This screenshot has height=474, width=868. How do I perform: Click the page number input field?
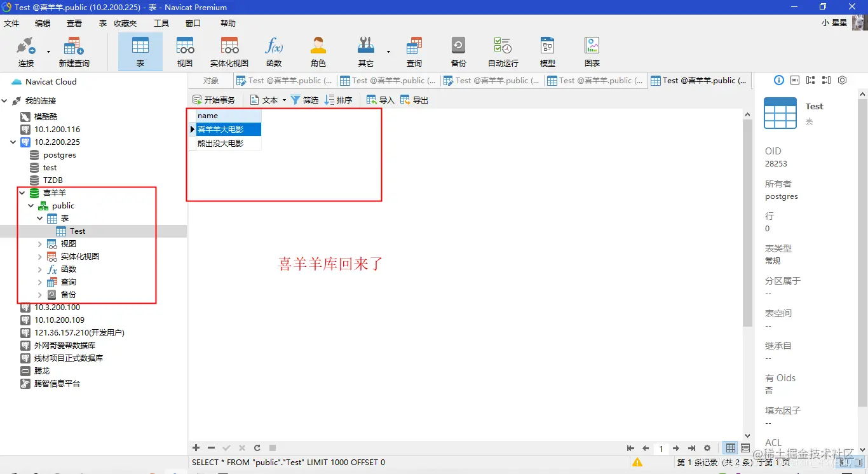[661, 448]
